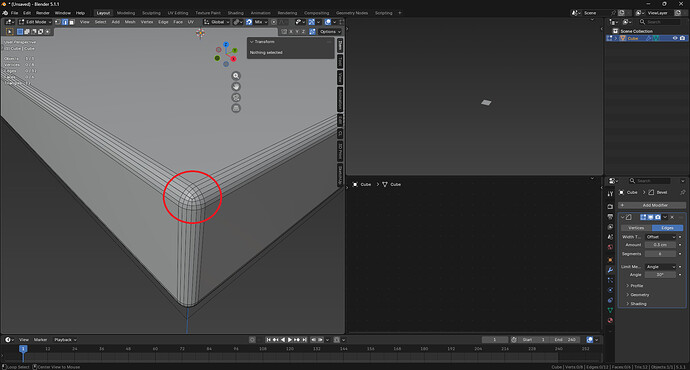Remove the Bevel modifier with X button
Screen dimensions: 690x370
[x=672, y=217]
